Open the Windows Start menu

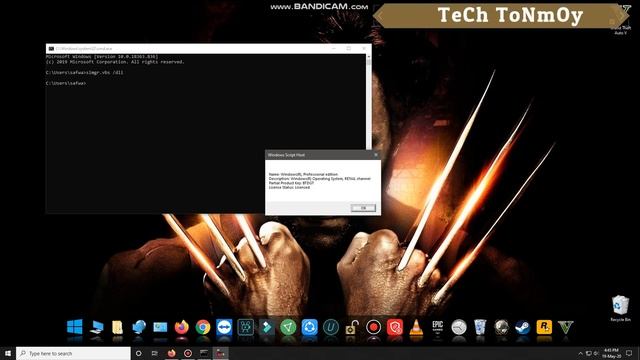8,353
